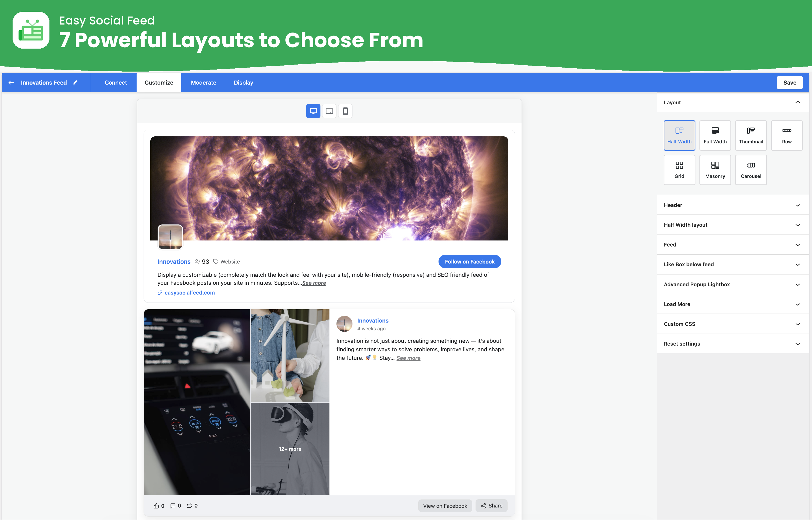Switch to desktop preview icon

pyautogui.click(x=313, y=111)
